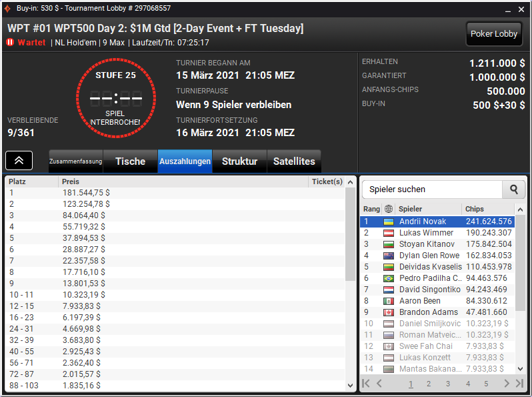
Task: Open the Tische tab
Action: [130, 161]
